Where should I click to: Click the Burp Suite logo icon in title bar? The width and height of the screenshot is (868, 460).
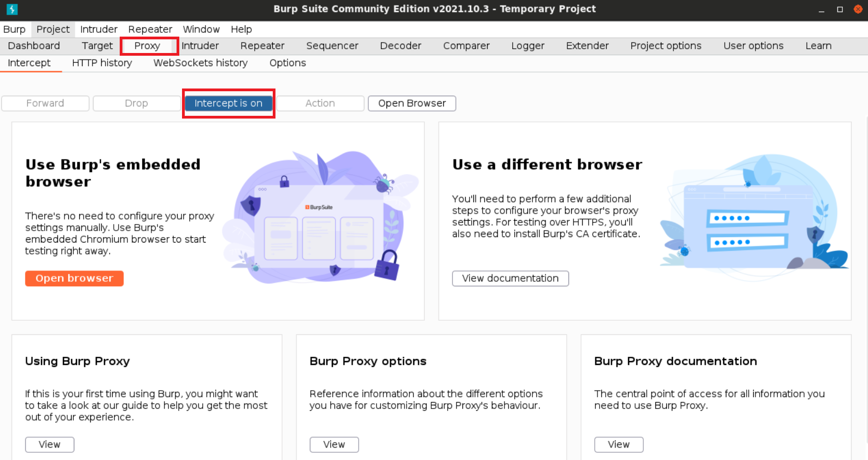[12, 9]
